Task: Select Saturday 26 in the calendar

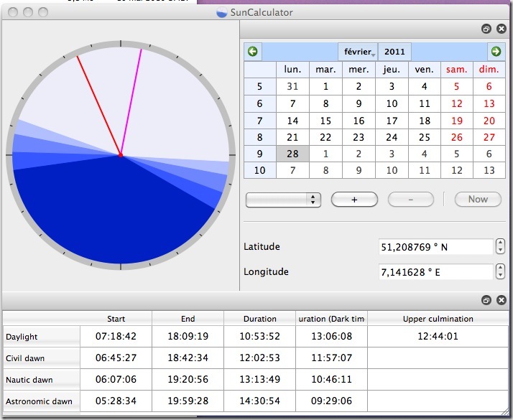Action: (457, 137)
